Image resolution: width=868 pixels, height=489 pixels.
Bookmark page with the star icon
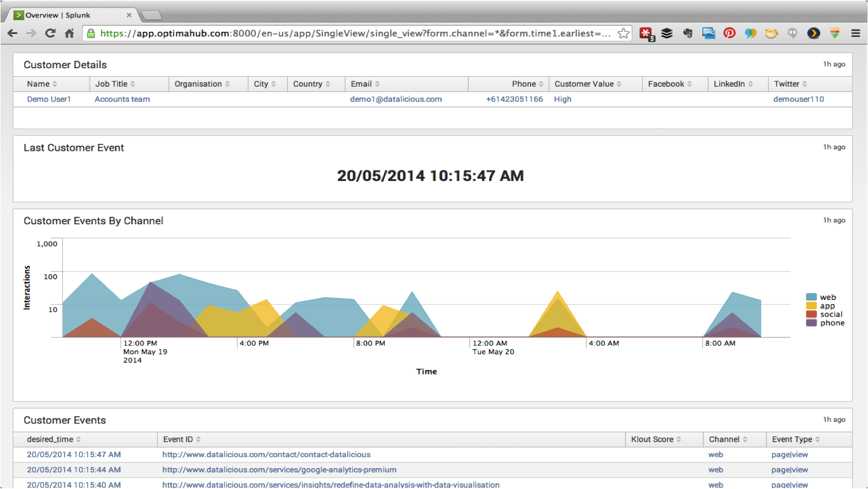pyautogui.click(x=623, y=34)
